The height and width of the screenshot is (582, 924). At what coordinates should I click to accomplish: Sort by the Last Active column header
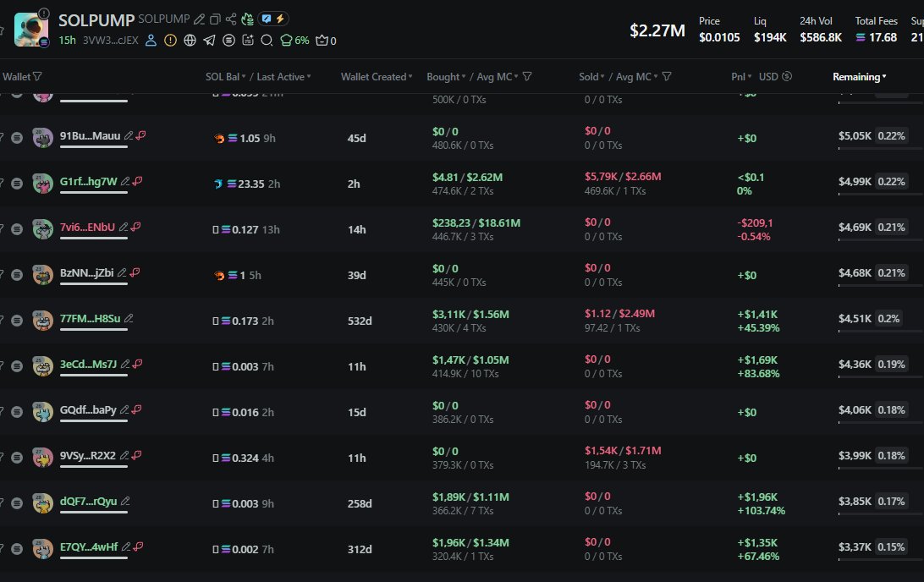coord(283,77)
